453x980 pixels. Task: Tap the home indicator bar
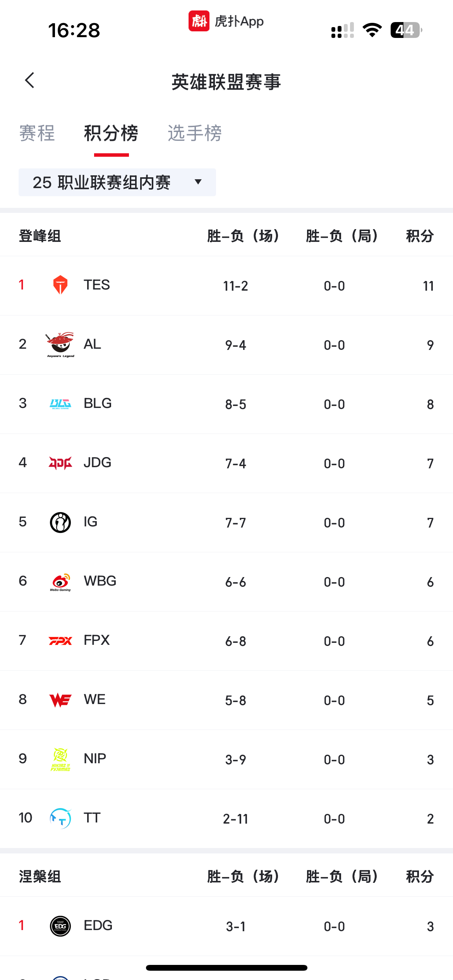click(226, 968)
